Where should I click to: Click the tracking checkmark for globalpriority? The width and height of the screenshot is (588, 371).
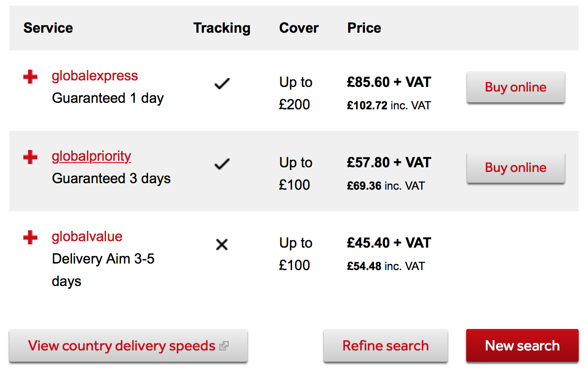[222, 164]
